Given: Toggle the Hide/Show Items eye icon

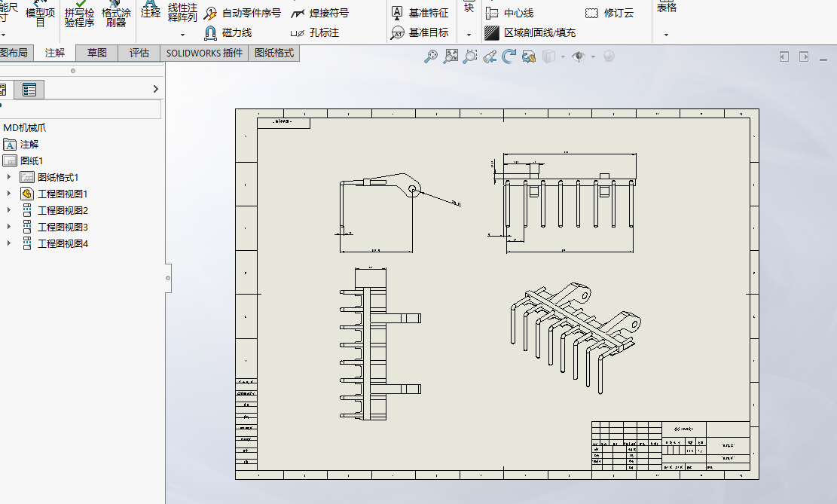Looking at the screenshot, I should (x=579, y=56).
